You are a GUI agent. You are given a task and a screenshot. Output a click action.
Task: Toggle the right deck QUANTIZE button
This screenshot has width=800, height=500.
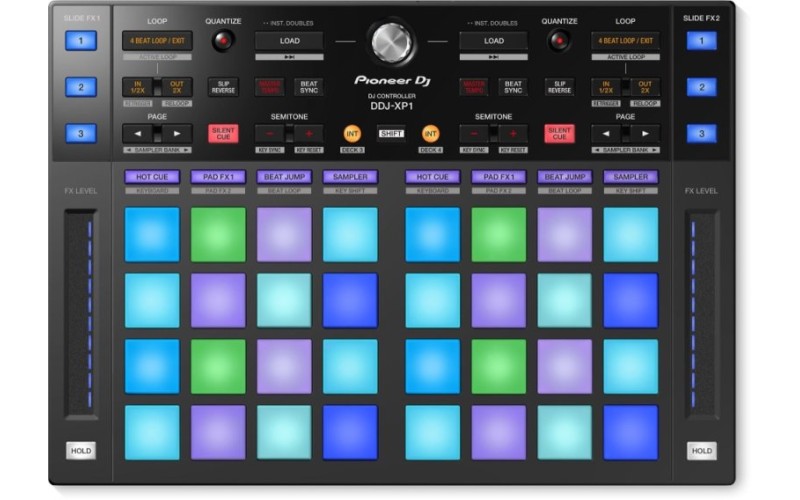tap(559, 41)
